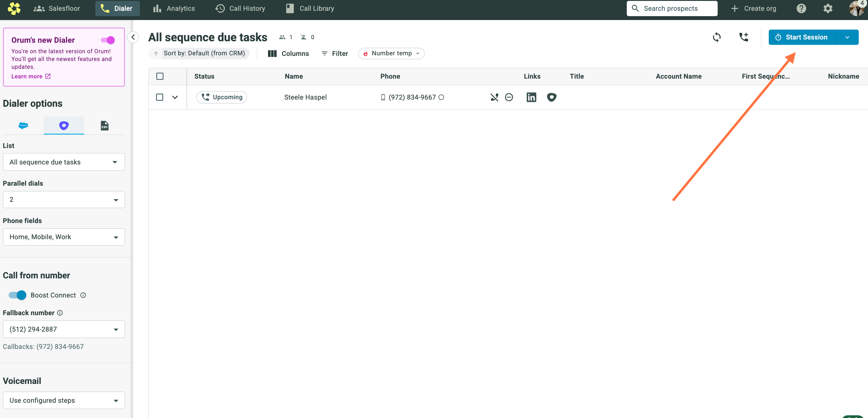The image size is (868, 418).
Task: Open the Call Library tab
Action: (x=310, y=8)
